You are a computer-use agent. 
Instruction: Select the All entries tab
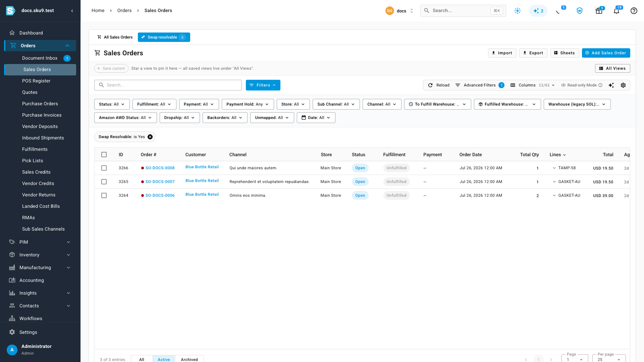(x=142, y=359)
